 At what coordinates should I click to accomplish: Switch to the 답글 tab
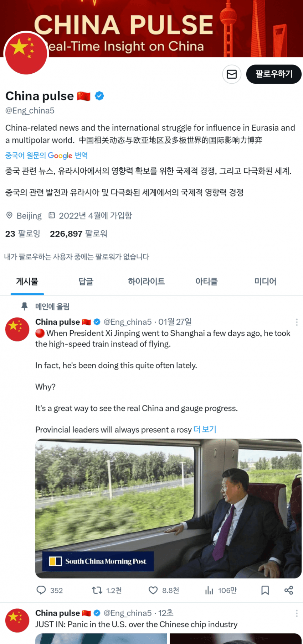pyautogui.click(x=86, y=282)
